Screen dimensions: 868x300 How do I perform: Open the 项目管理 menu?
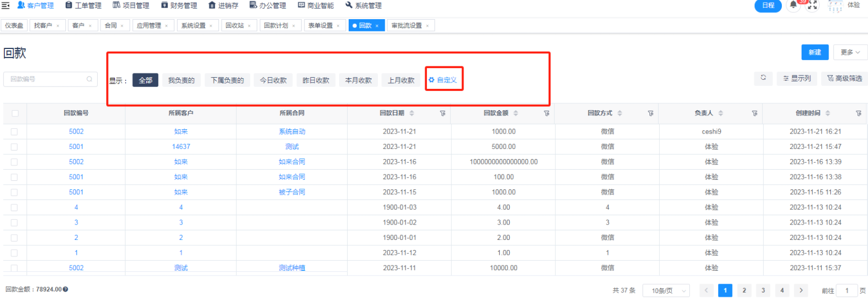point(131,5)
